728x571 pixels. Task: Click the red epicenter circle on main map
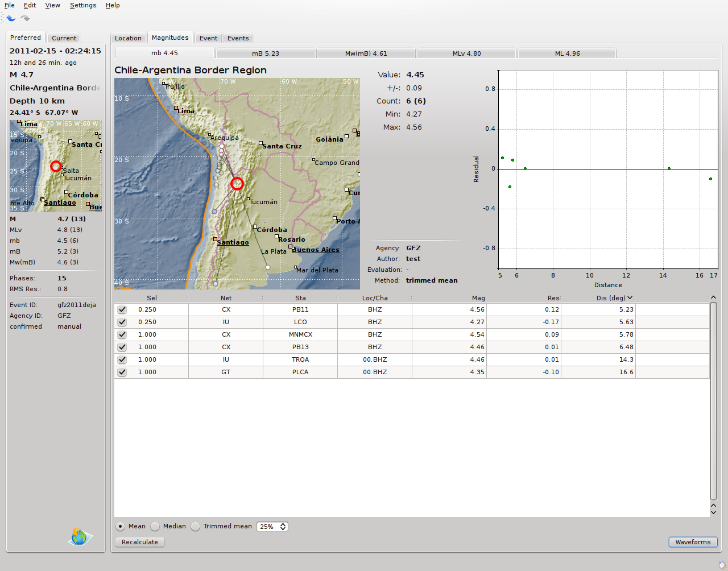click(x=237, y=184)
